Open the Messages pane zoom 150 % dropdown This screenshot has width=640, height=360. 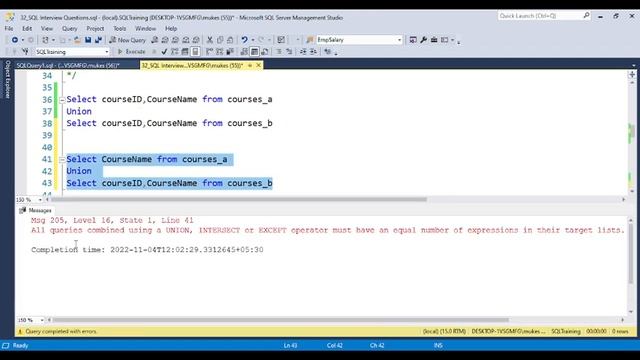tap(42, 320)
